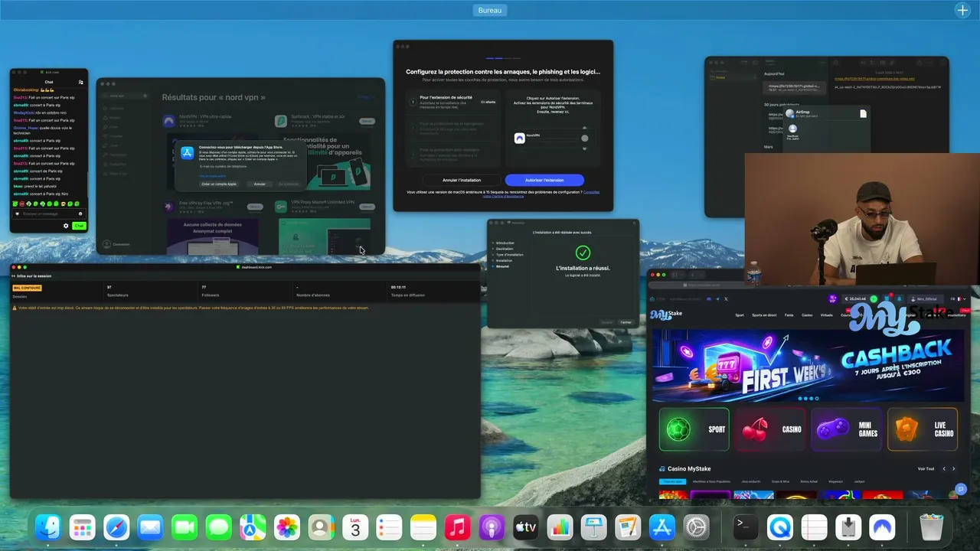Open Photos from the Dock

[287, 527]
